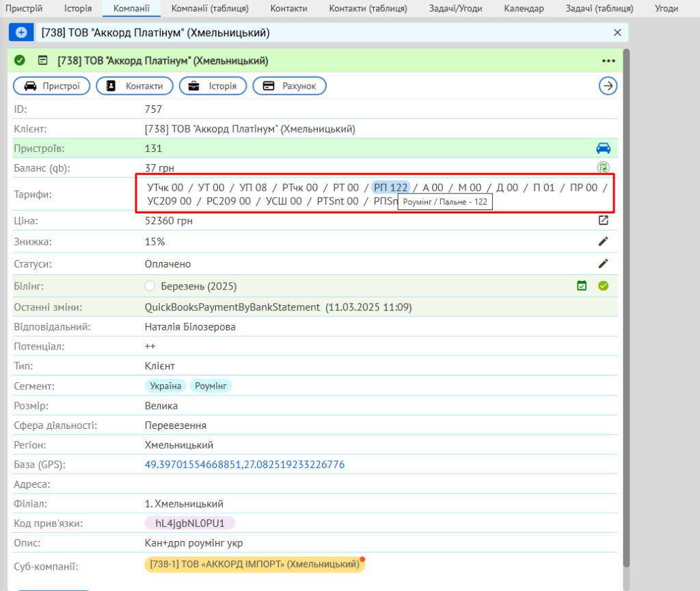Screen dimensions: 700x591
Task: Toggle the Березень (2025) radio circle
Action: tap(150, 286)
